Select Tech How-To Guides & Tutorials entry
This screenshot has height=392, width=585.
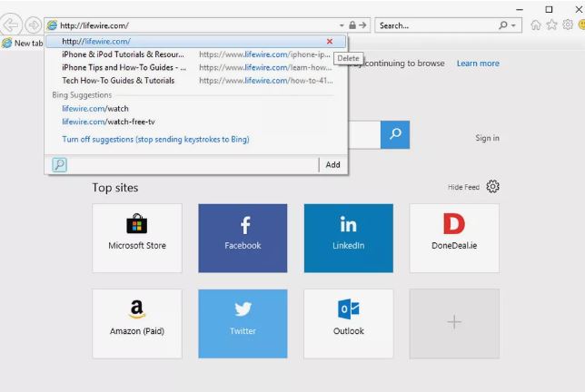(197, 81)
